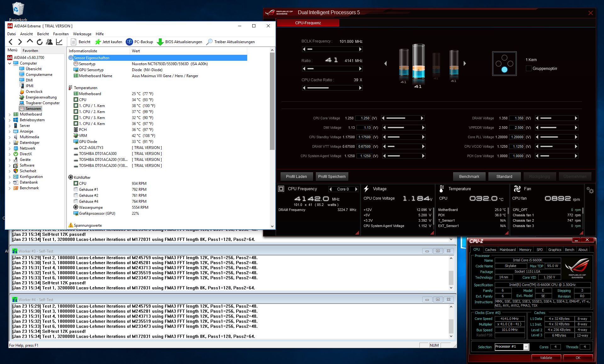Image resolution: width=604 pixels, height=364 pixels.
Task: Click the Profil Speichern button
Action: click(x=332, y=177)
